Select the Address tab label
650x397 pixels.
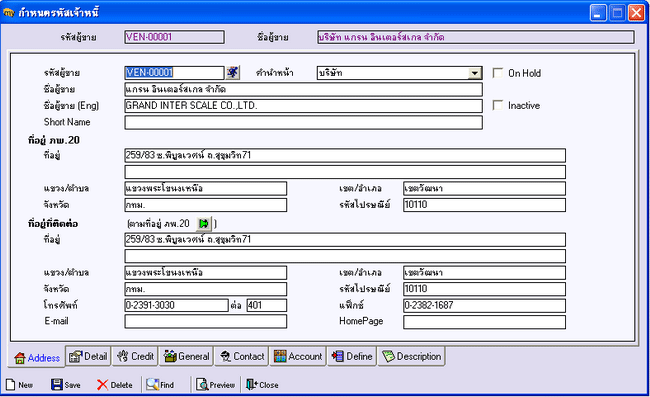click(44, 358)
